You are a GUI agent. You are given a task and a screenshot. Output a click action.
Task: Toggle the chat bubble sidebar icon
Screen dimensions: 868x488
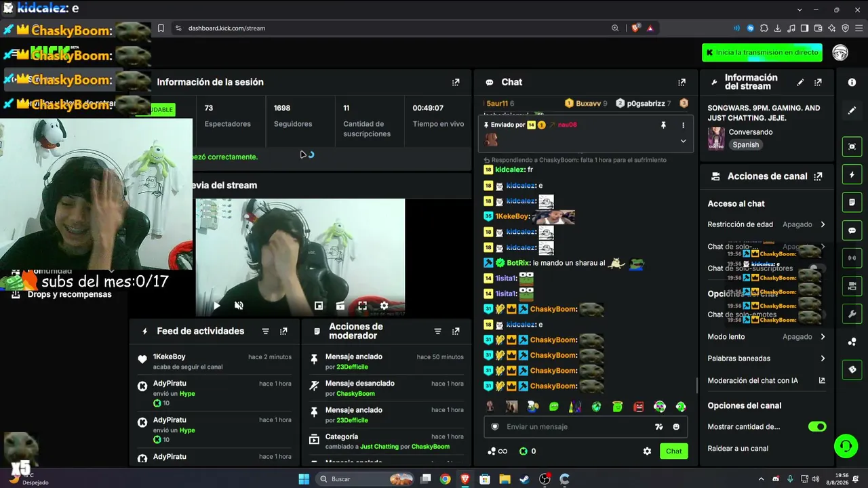852,230
